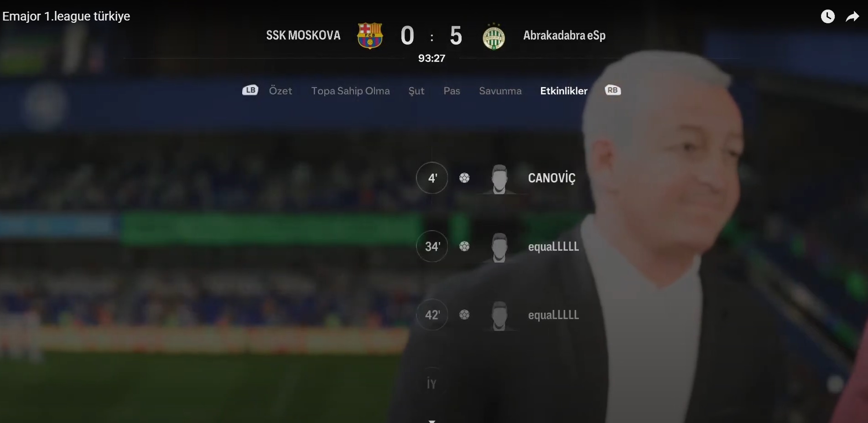
Task: Click the goal ball icon at 4'
Action: 464,178
